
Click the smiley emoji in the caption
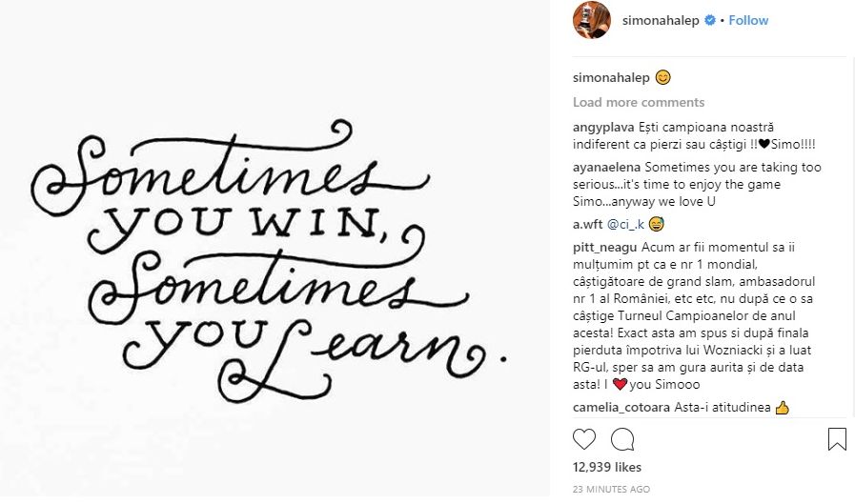click(x=662, y=77)
